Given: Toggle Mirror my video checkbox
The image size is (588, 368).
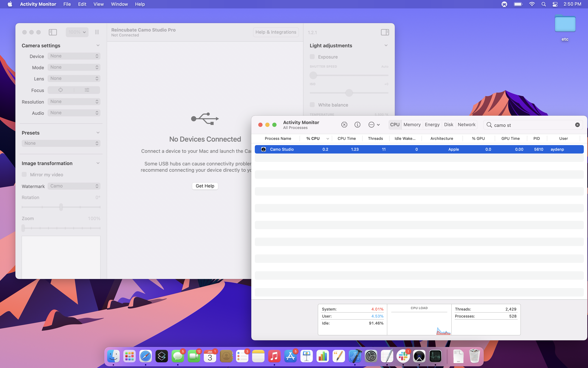Looking at the screenshot, I should click(x=24, y=174).
